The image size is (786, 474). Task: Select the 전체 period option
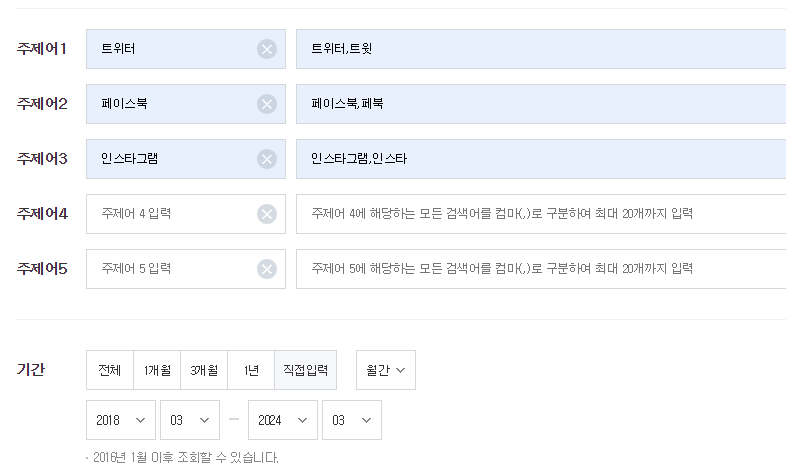click(x=109, y=370)
